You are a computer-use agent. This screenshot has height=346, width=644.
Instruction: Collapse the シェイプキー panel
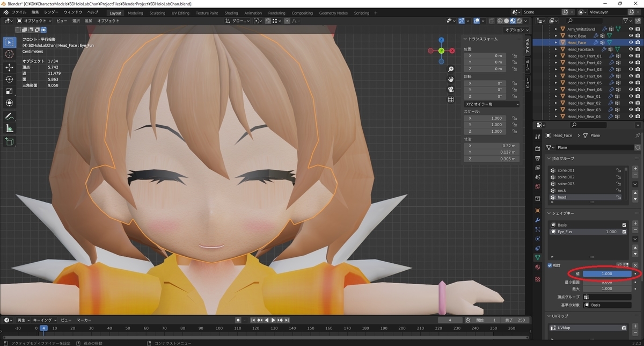click(549, 213)
